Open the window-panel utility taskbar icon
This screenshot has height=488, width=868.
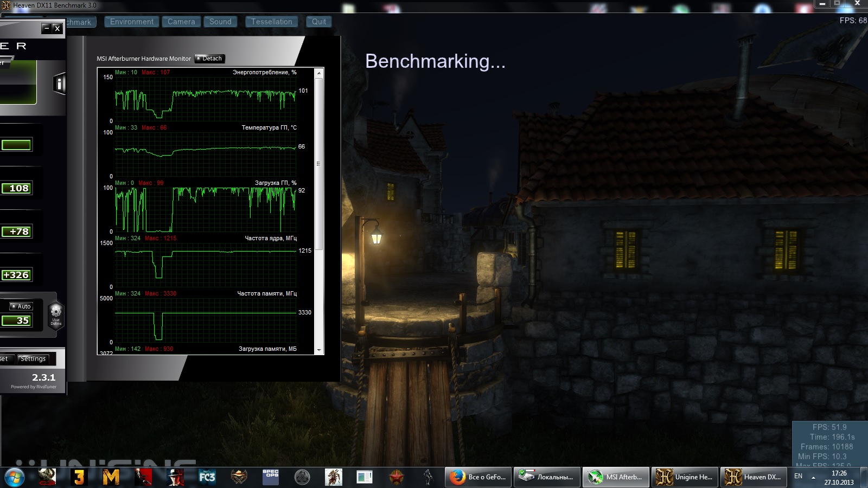[365, 477]
